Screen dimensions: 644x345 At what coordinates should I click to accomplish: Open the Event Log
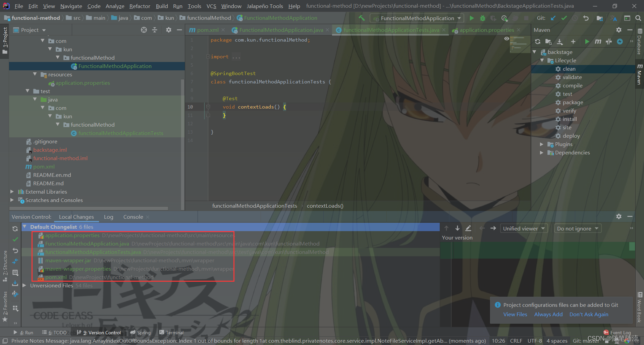617,333
